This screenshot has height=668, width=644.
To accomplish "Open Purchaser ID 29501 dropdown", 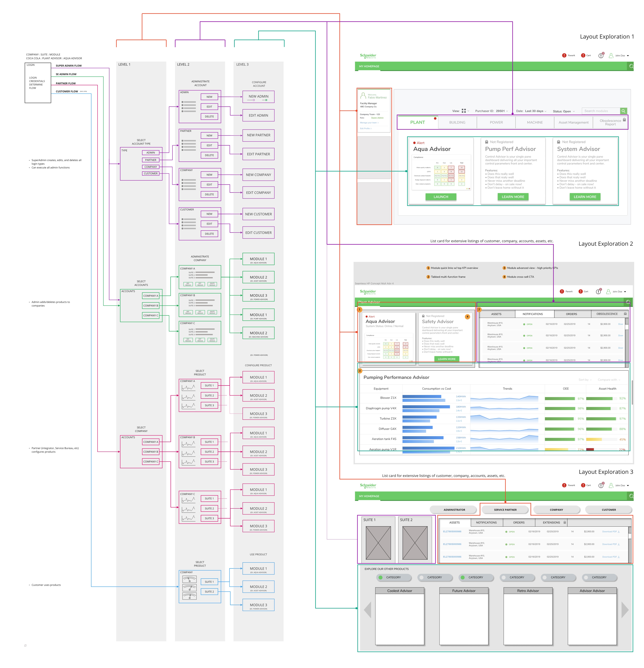I will pos(491,111).
